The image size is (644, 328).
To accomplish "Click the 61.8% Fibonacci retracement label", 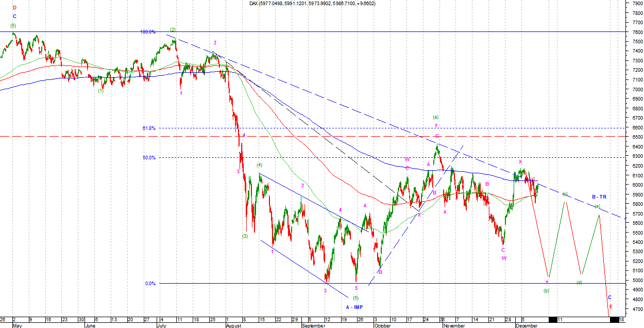I will (x=149, y=128).
